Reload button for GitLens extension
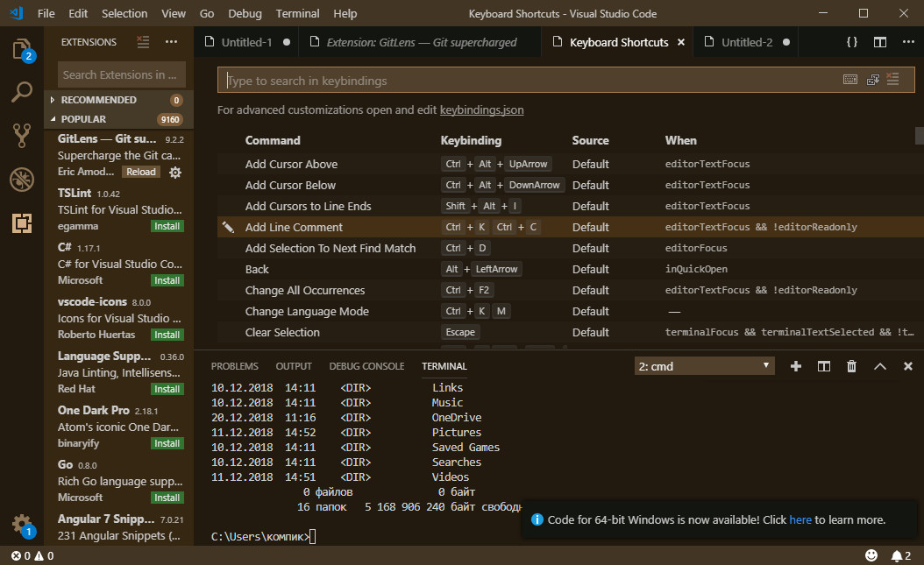This screenshot has height=565, width=924. click(x=141, y=172)
